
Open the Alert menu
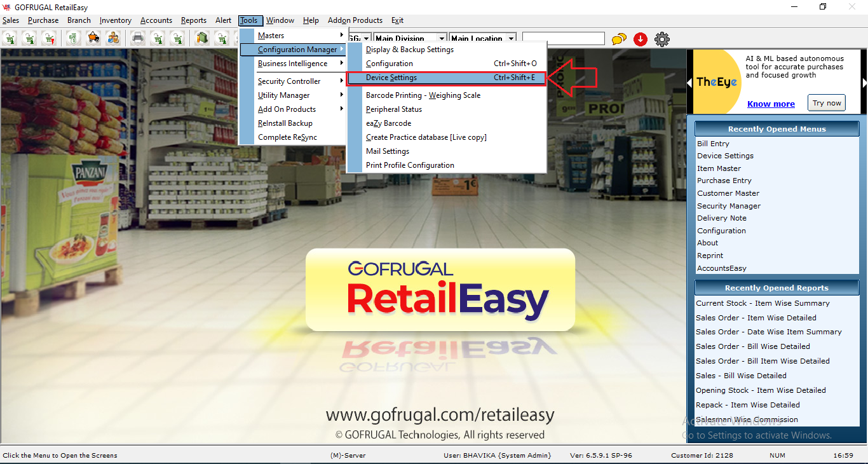tap(224, 20)
